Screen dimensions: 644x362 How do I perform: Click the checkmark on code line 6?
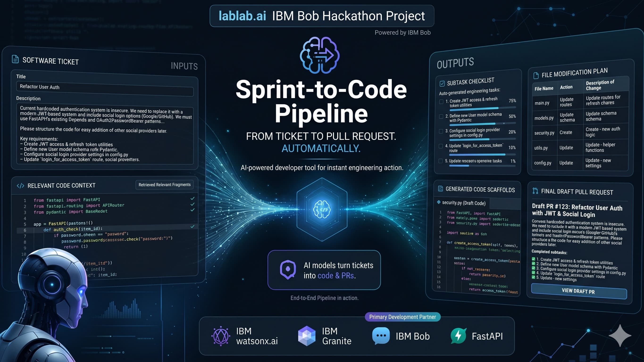192,226
